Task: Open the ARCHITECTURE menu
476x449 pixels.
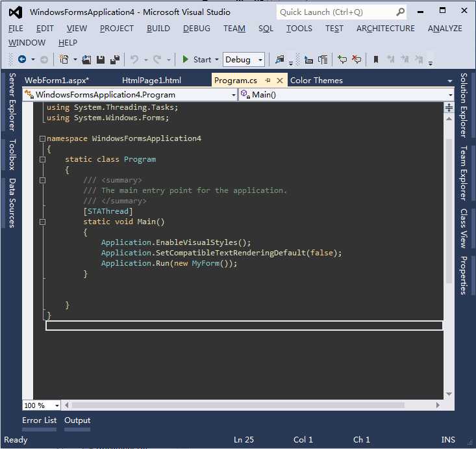Action: click(386, 28)
